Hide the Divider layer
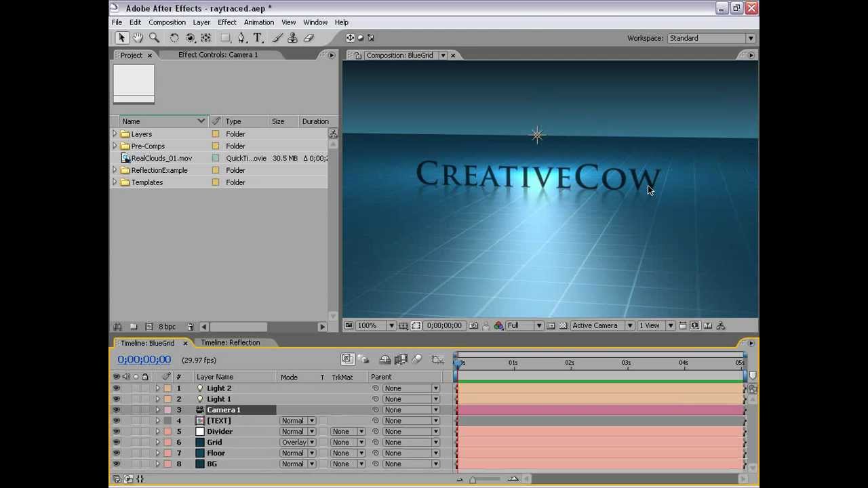Image resolution: width=868 pixels, height=488 pixels. click(116, 432)
